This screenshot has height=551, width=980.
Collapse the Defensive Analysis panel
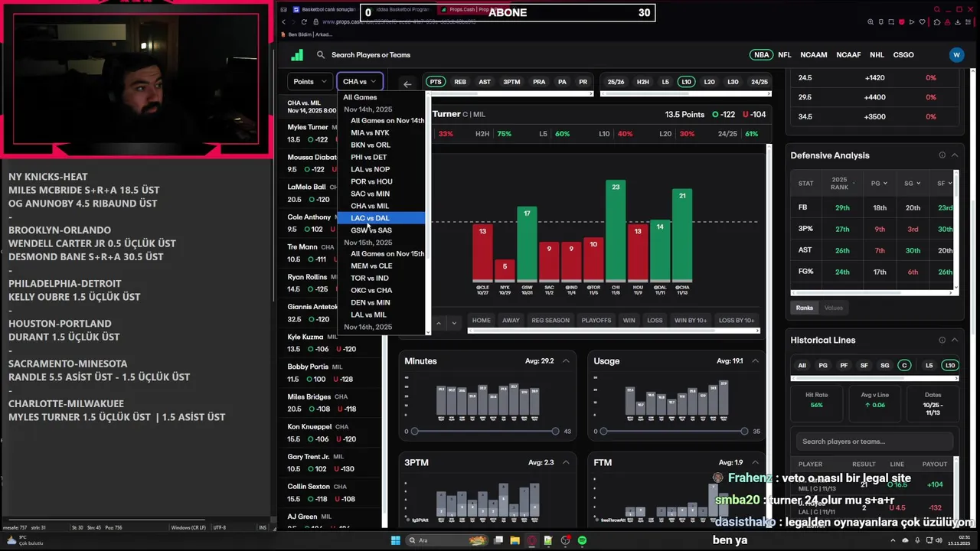pyautogui.click(x=955, y=155)
